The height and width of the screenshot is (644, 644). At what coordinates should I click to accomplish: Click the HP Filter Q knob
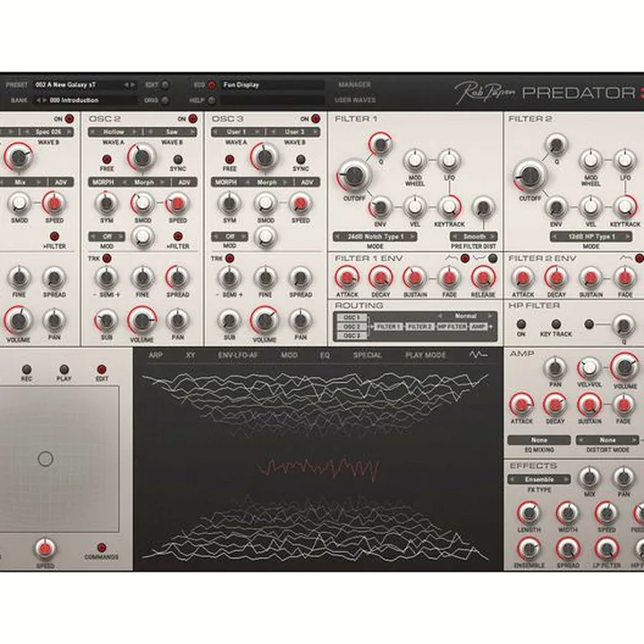(623, 326)
